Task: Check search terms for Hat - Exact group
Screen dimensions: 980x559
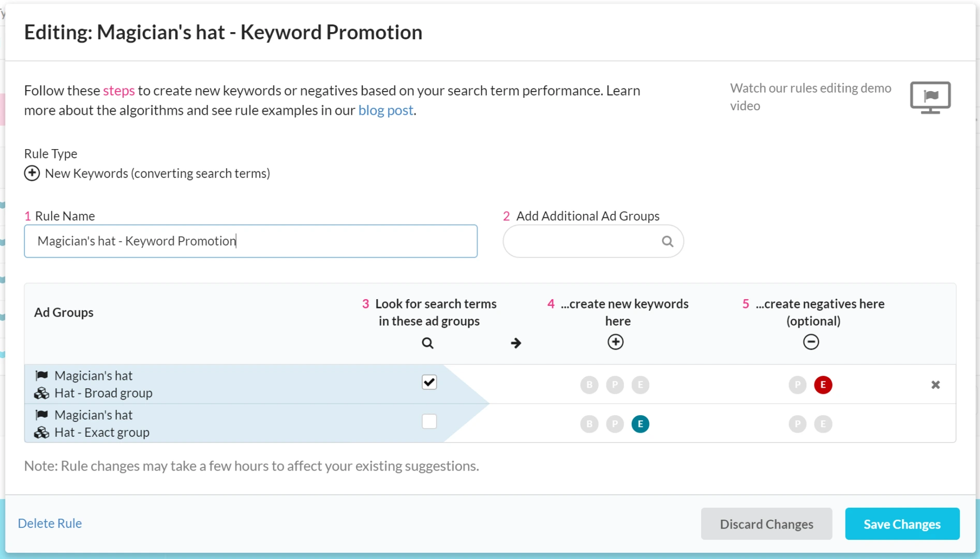Action: click(x=429, y=422)
